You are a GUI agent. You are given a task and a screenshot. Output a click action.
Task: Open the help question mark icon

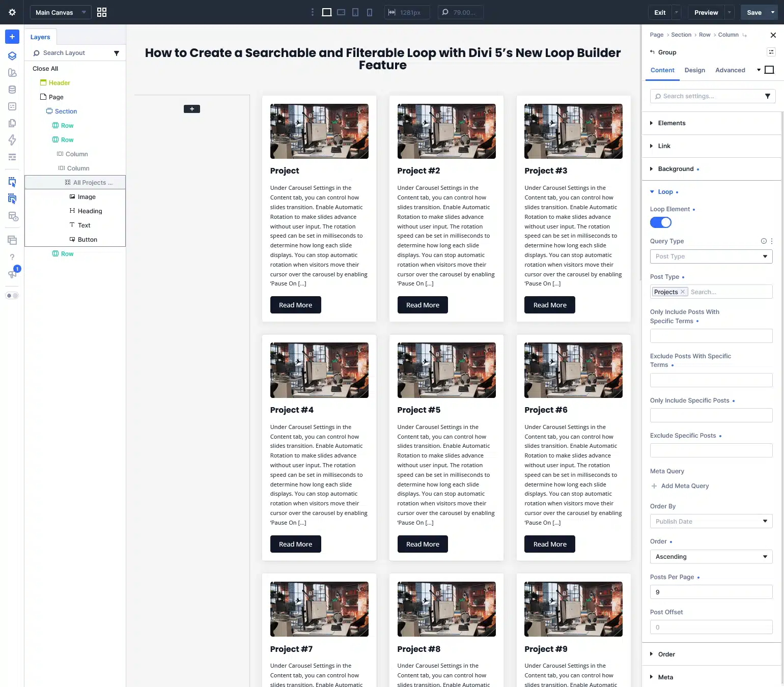pos(12,257)
